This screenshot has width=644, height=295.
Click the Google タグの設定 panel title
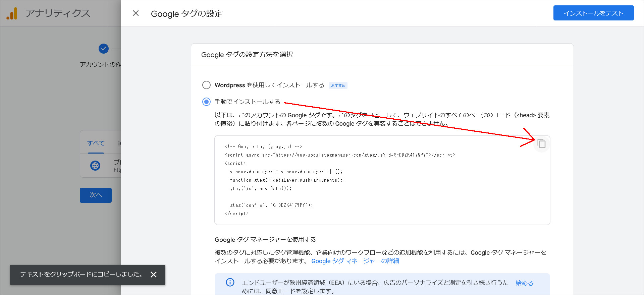pos(186,14)
